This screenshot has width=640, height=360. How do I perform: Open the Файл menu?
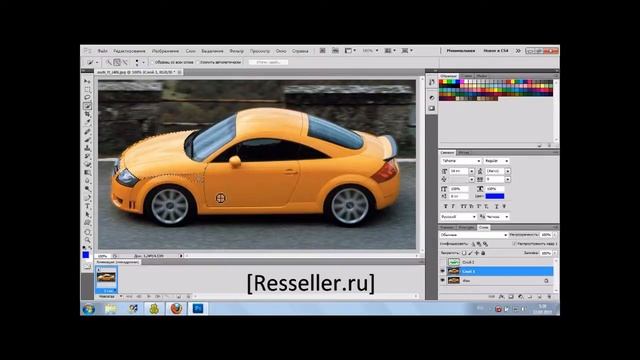click(x=102, y=51)
